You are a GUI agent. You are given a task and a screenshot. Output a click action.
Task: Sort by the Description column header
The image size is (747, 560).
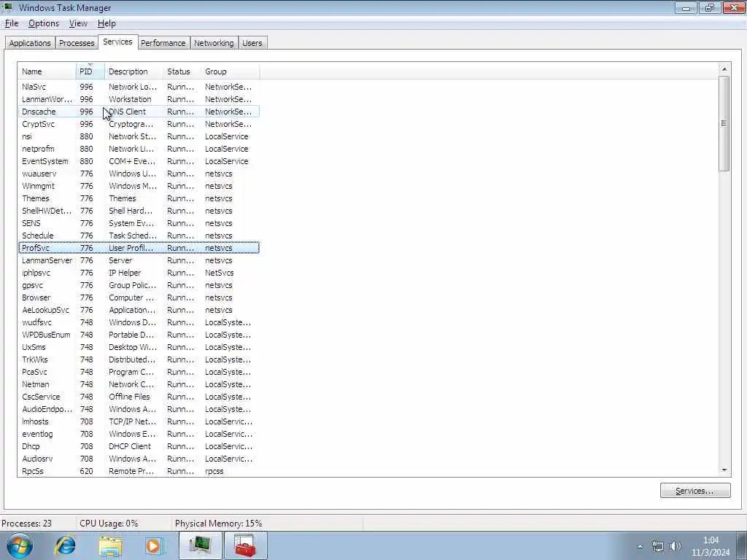[134, 71]
